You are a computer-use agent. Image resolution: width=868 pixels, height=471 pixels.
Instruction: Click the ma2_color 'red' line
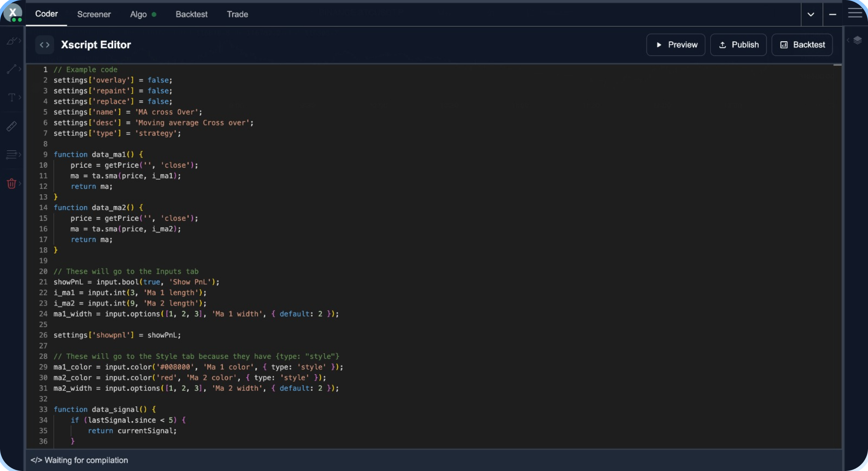tap(190, 378)
